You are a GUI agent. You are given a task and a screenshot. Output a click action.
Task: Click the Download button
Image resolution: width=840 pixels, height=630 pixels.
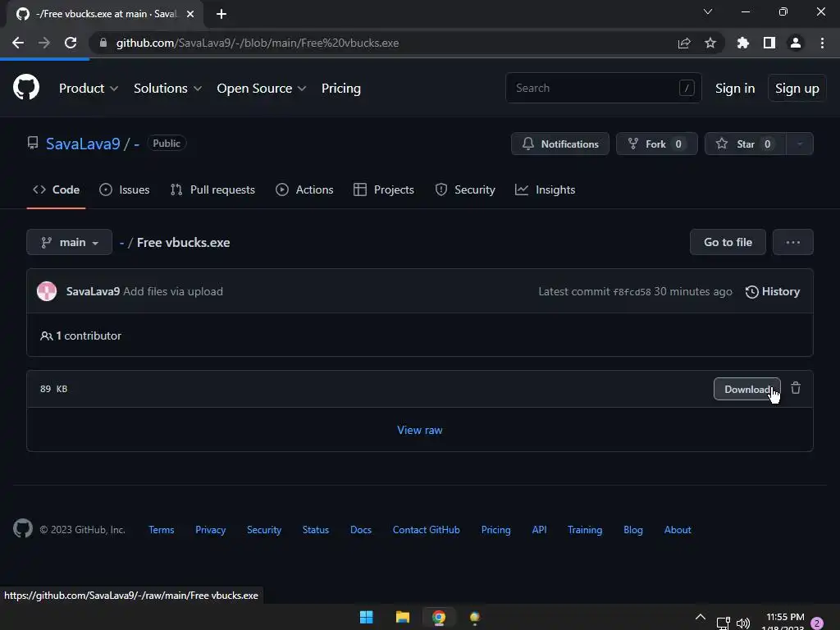point(746,389)
